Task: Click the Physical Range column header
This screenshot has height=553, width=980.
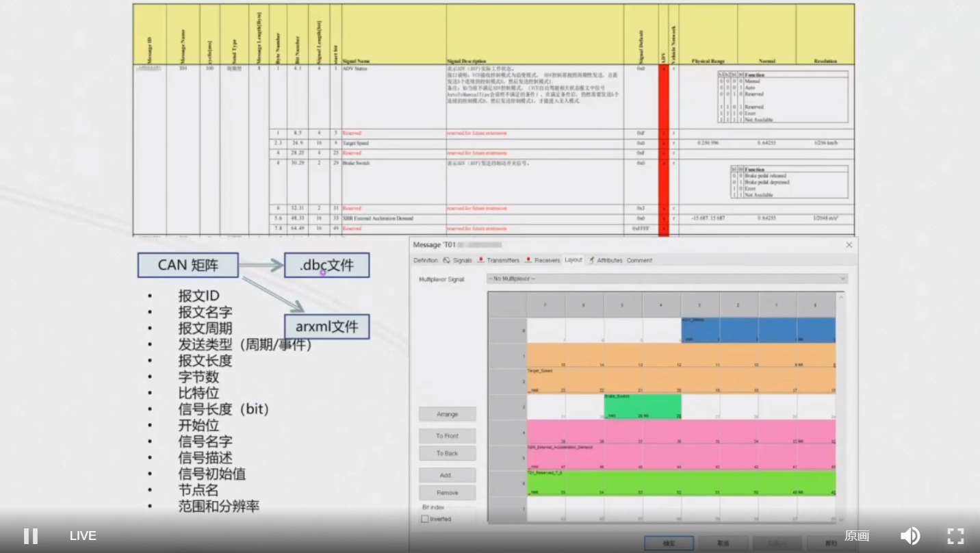Action: [x=708, y=34]
